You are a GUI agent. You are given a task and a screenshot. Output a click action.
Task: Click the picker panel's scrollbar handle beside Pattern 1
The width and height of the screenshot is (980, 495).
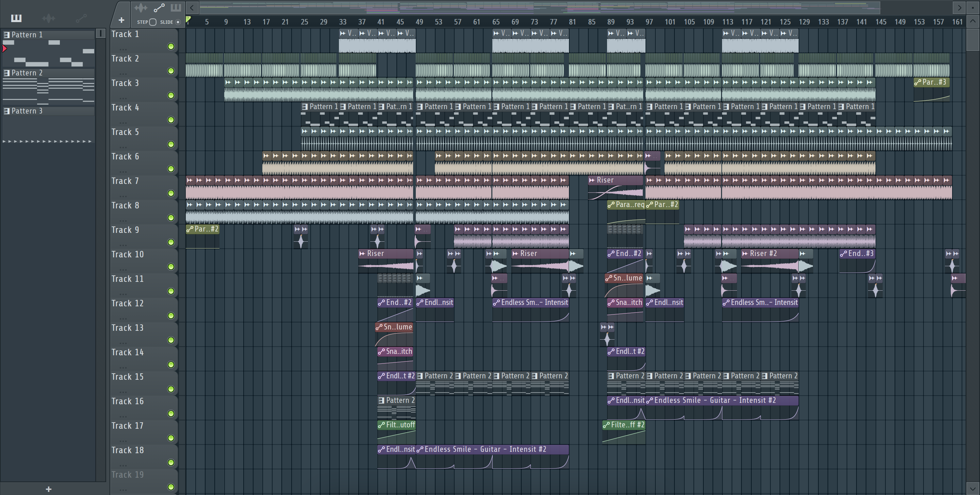(101, 33)
